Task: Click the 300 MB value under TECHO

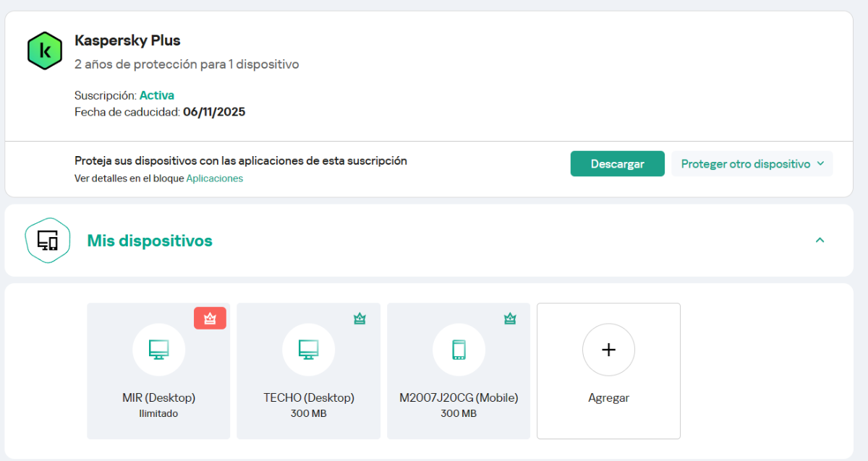Action: (x=309, y=414)
